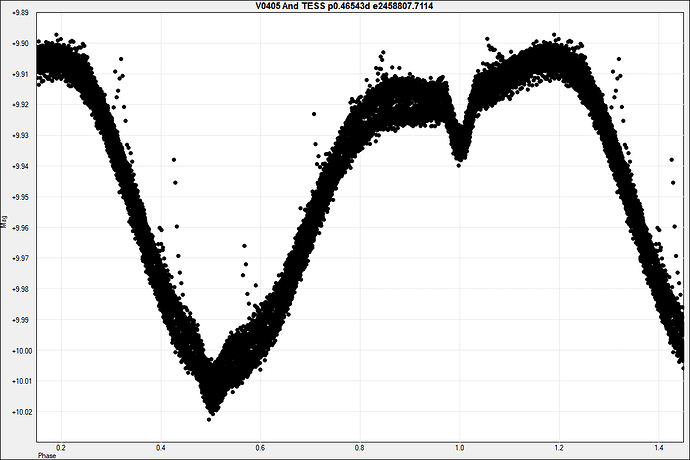
Task: Click the 1.0 phase tick label
Action: pyautogui.click(x=459, y=448)
